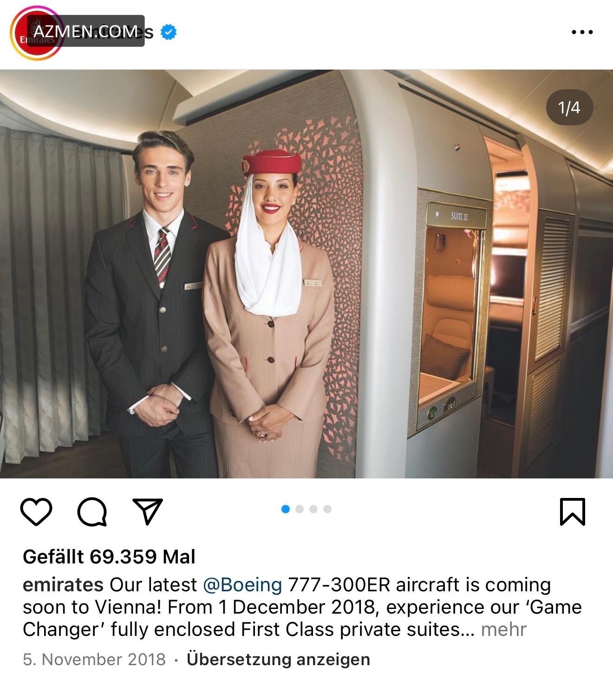
Task: Share post with paper plane icon
Action: [148, 511]
